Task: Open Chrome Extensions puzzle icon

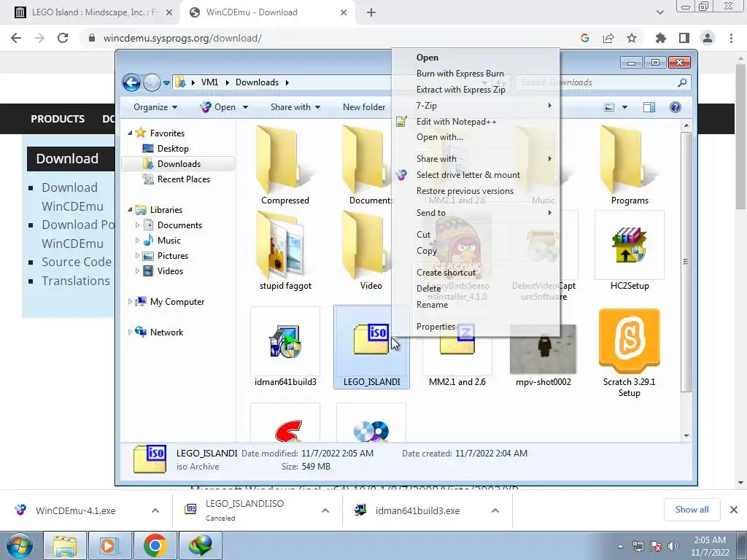Action: click(660, 38)
